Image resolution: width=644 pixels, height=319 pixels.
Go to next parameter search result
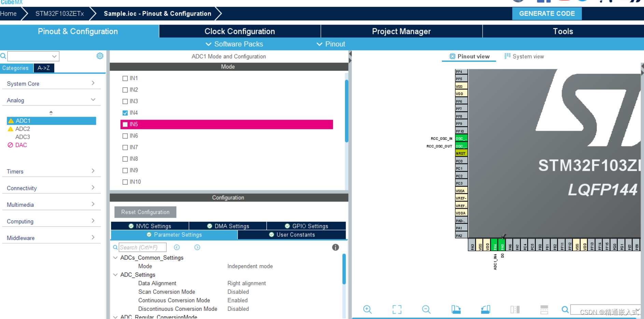[197, 247]
